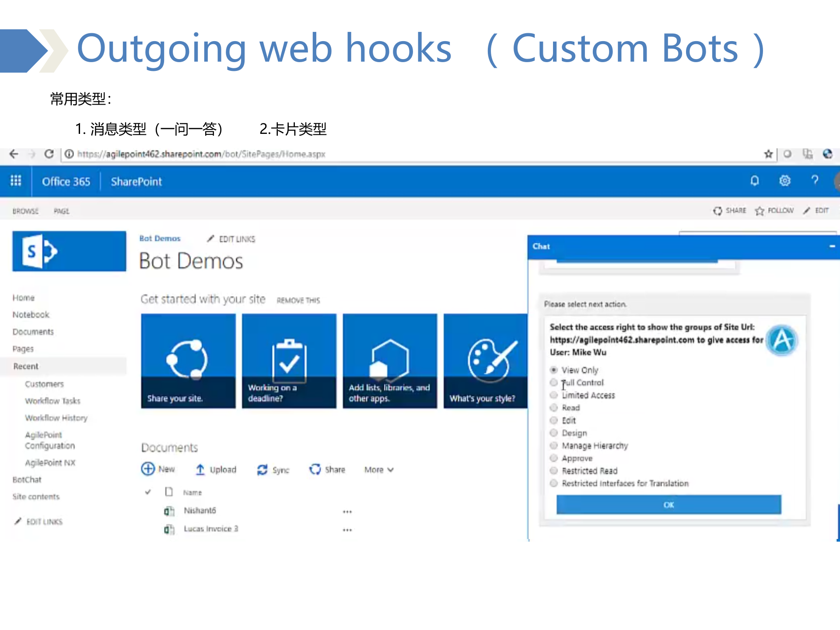Select the Full Control radio button
Image resolution: width=840 pixels, height=630 pixels.
click(x=553, y=382)
